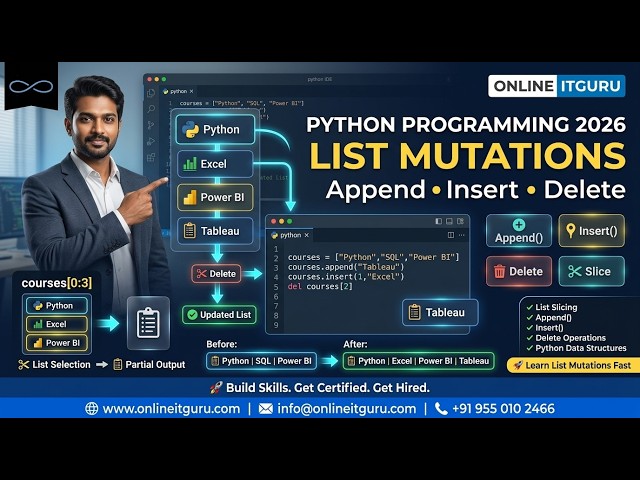Click the Before list Python | SQL | Power BI
The height and width of the screenshot is (480, 640).
click(261, 361)
